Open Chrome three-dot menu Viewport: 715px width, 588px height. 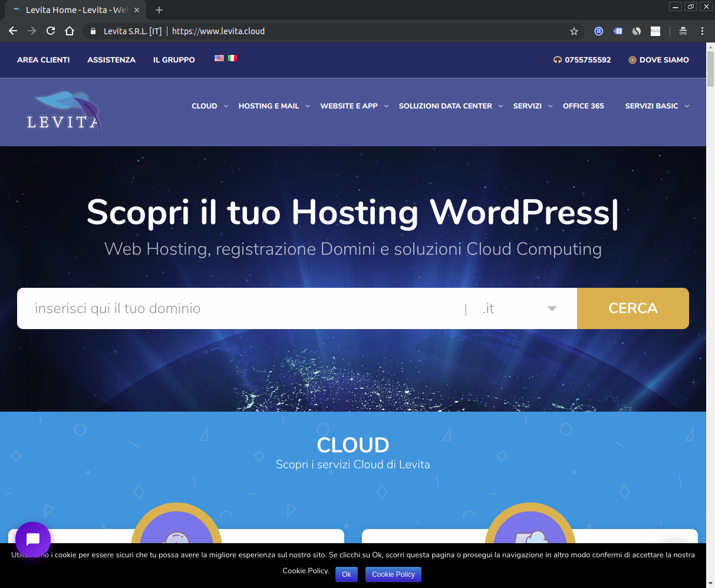click(702, 31)
